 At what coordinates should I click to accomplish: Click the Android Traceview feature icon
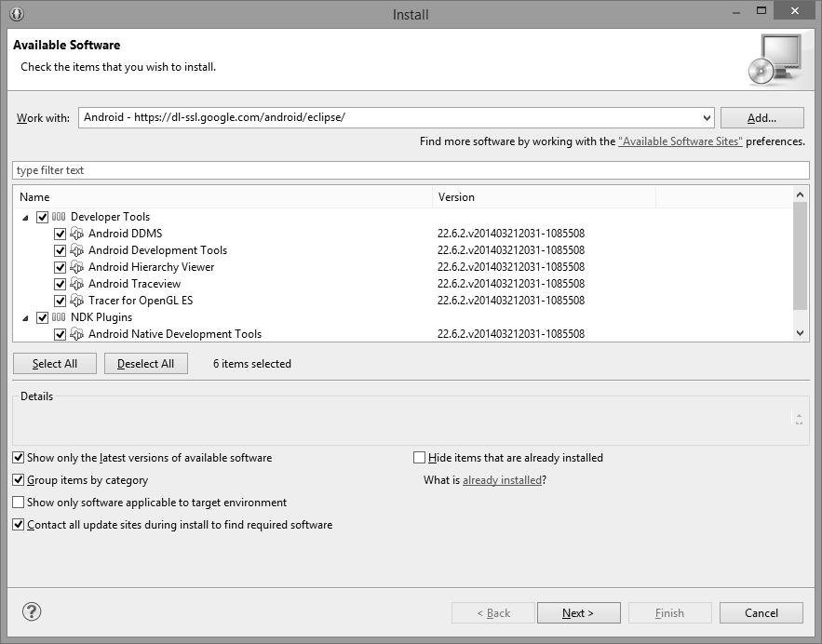click(x=77, y=284)
